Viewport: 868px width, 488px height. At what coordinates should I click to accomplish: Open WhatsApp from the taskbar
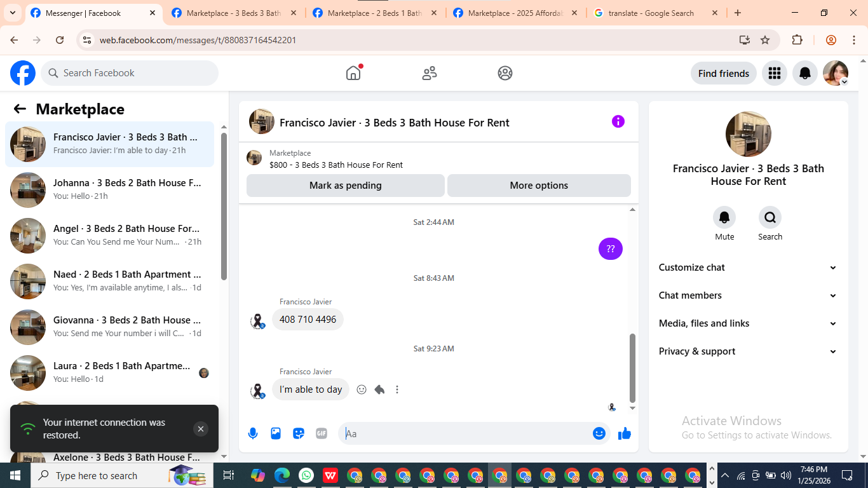306,475
